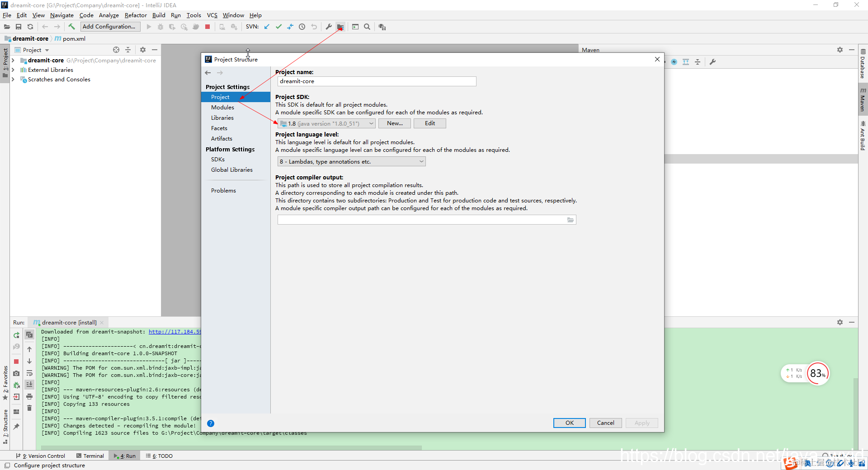The height and width of the screenshot is (470, 868).
Task: Toggle Maven offline mode lightning icon
Action: [674, 62]
